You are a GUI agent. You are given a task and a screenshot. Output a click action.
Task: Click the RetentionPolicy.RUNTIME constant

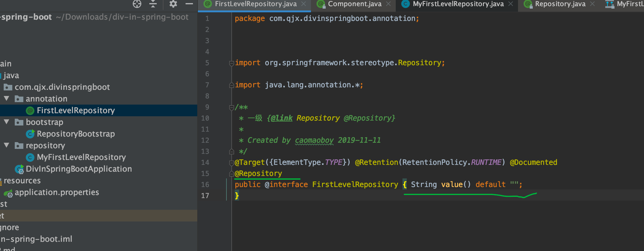(452, 162)
